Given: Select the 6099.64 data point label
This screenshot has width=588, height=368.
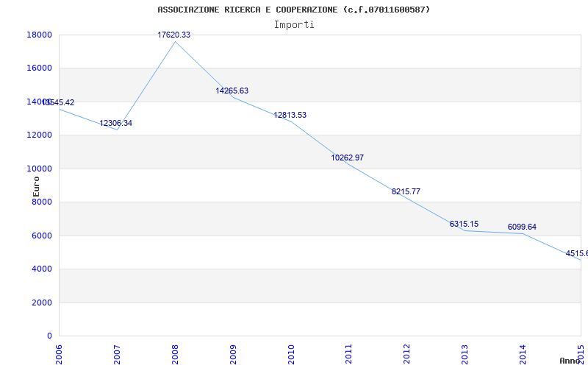Looking at the screenshot, I should [x=522, y=227].
